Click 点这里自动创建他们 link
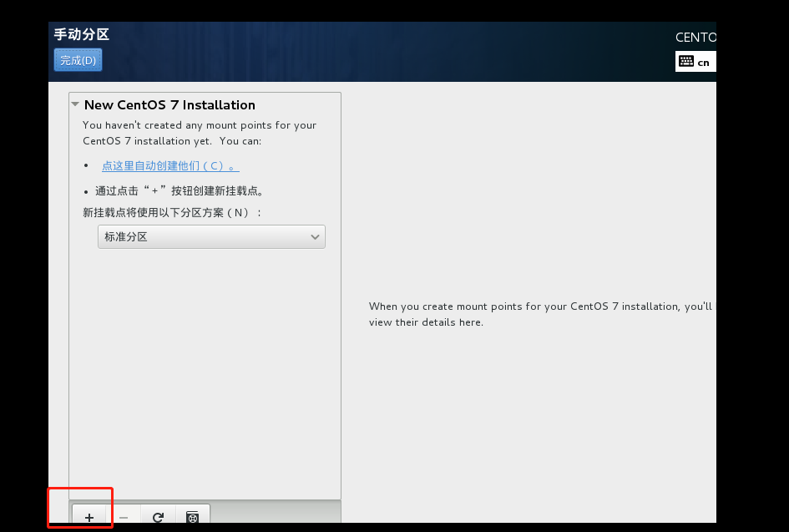The image size is (789, 532). click(x=170, y=165)
